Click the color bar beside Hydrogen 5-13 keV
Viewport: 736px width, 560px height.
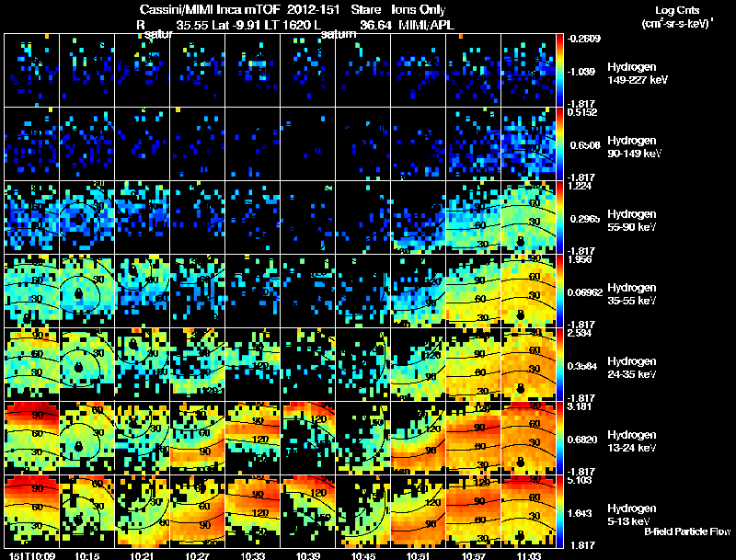[559, 512]
